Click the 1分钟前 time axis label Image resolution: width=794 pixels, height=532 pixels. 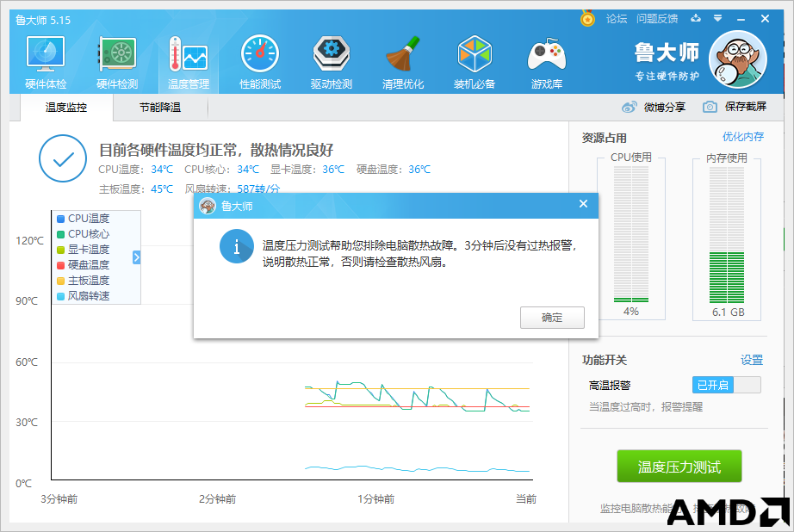coord(375,499)
